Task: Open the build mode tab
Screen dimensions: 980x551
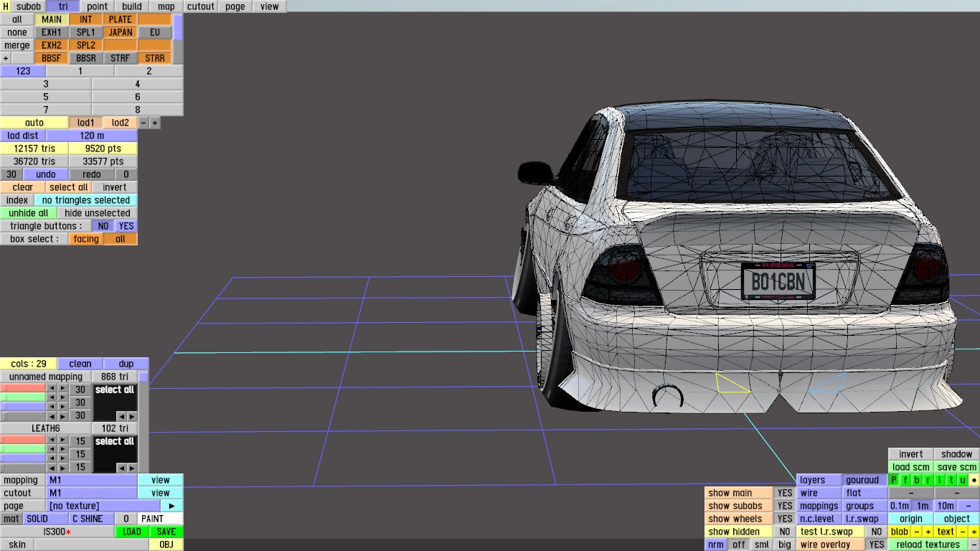Action: tap(132, 6)
